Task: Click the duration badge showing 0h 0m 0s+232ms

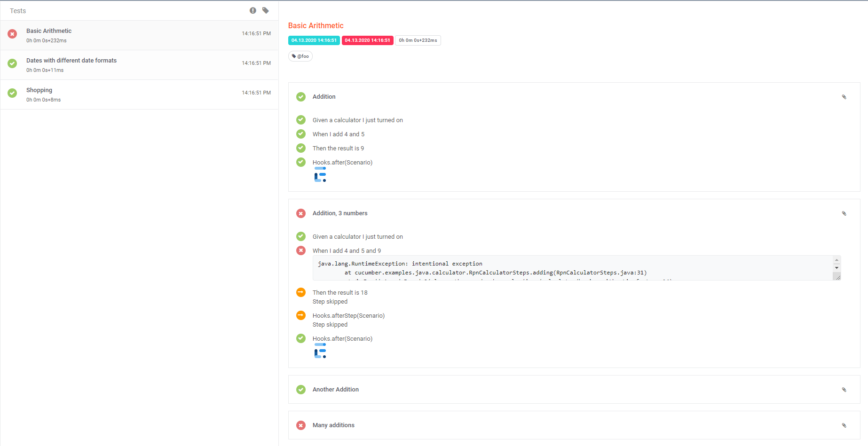Action: pos(418,40)
